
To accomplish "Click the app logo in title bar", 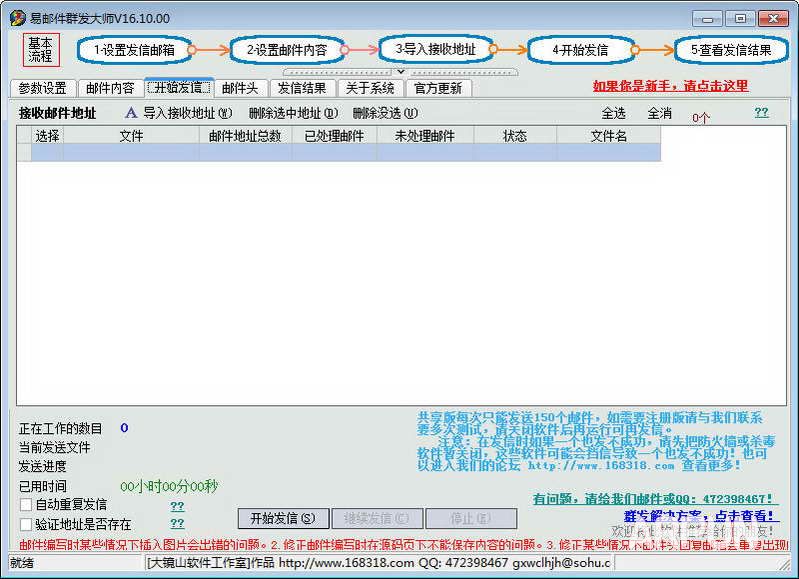I will tap(17, 18).
